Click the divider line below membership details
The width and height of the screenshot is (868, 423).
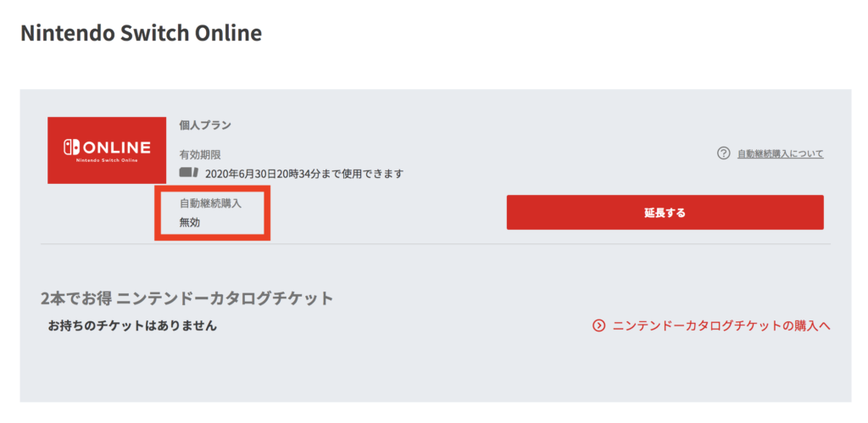point(436,243)
